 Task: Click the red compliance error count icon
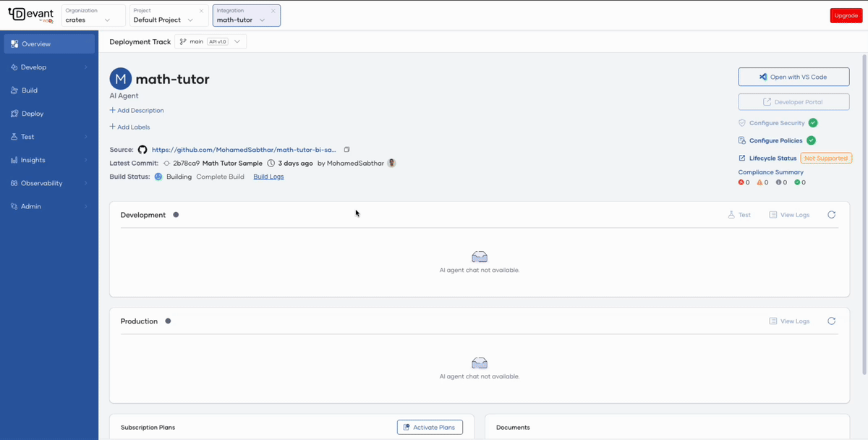[x=741, y=182]
